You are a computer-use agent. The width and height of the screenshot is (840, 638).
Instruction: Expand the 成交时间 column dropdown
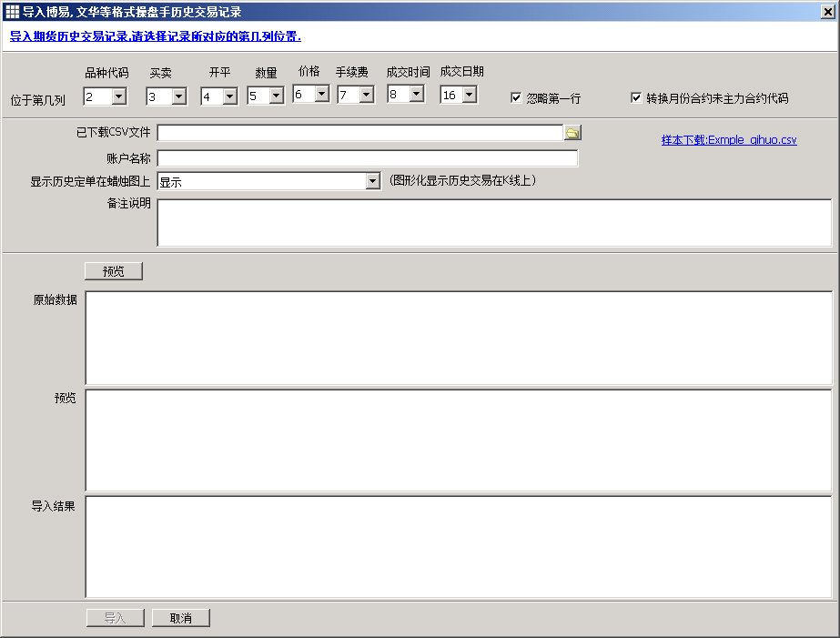[416, 94]
